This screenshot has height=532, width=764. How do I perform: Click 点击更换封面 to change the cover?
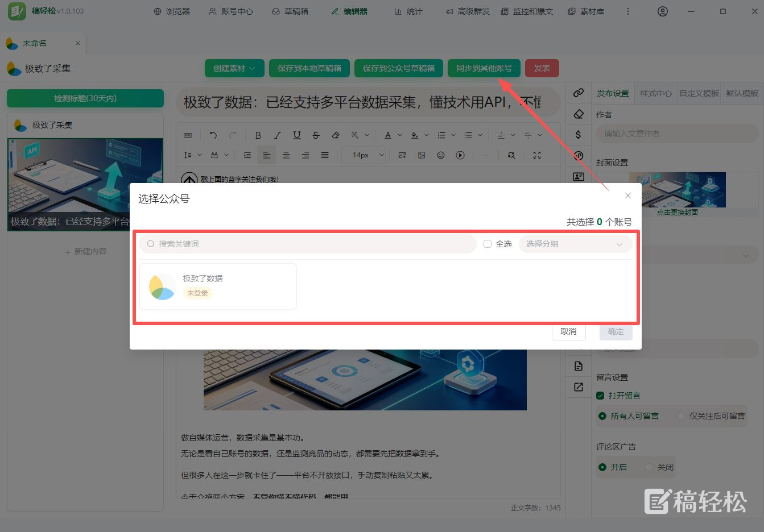677,212
